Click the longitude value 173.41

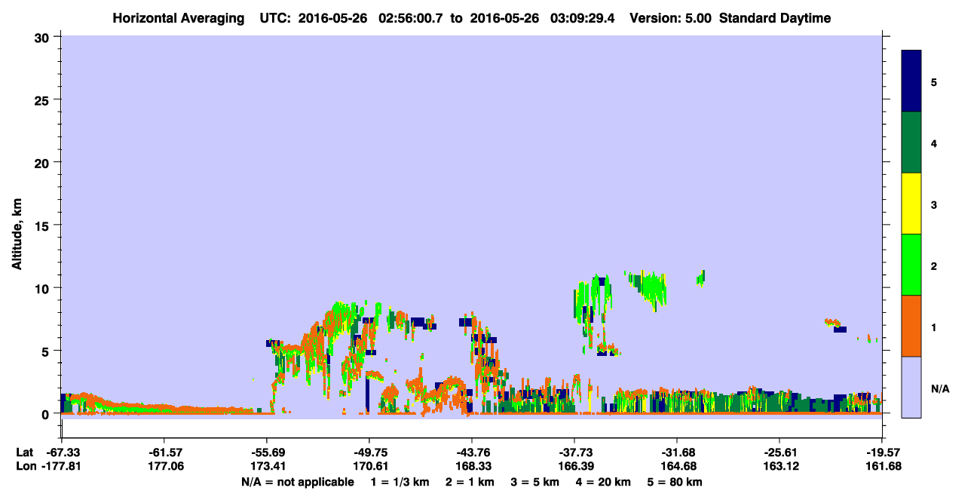point(268,466)
